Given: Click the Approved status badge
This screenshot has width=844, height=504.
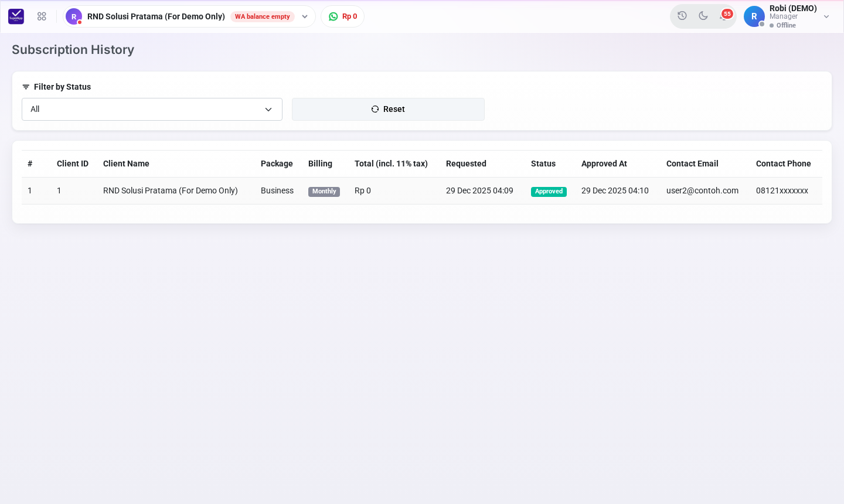Looking at the screenshot, I should point(549,191).
